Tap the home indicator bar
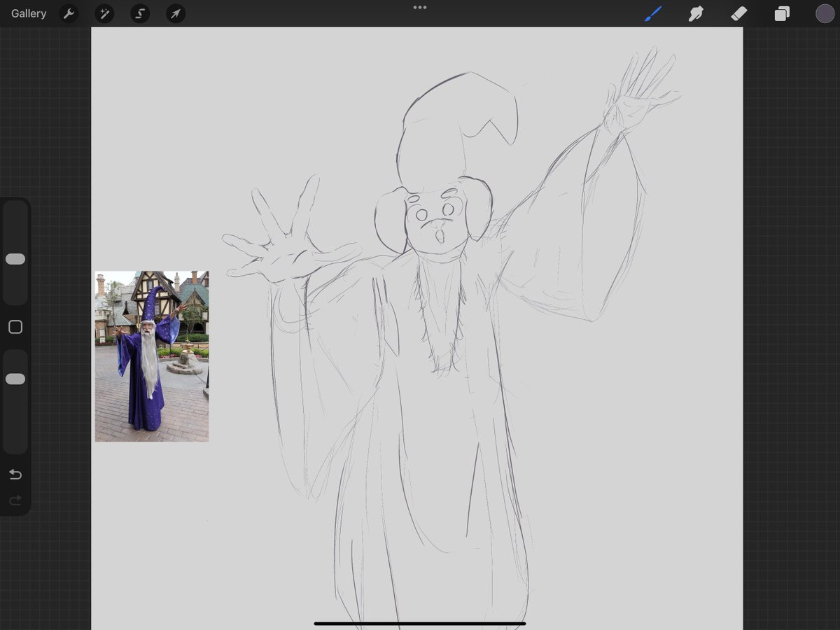Viewport: 840px width, 630px height. click(x=420, y=623)
